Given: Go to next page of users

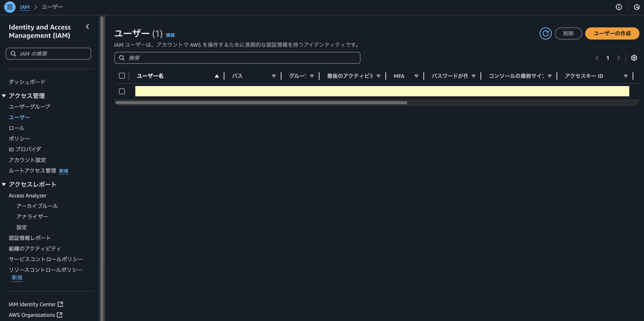Looking at the screenshot, I should click(x=618, y=58).
